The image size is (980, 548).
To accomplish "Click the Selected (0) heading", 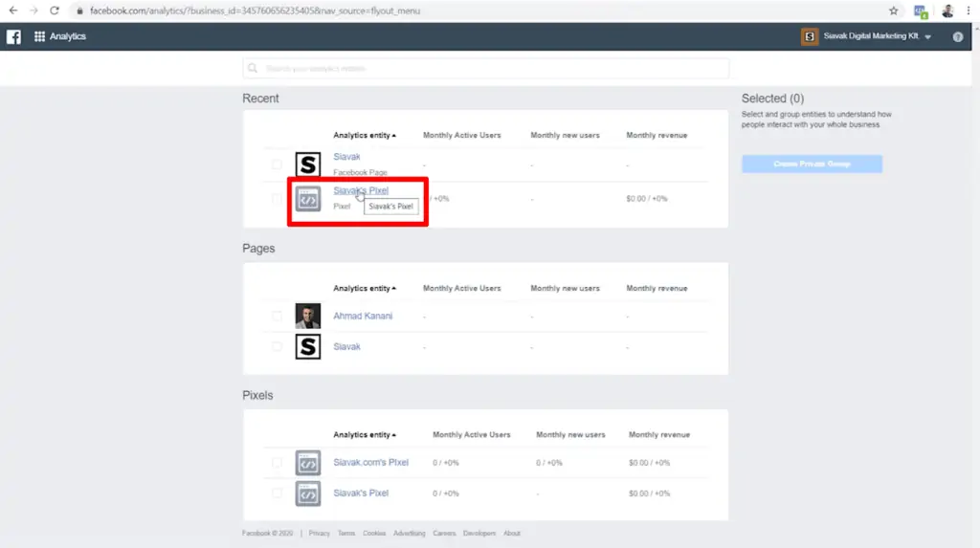I will tap(772, 99).
